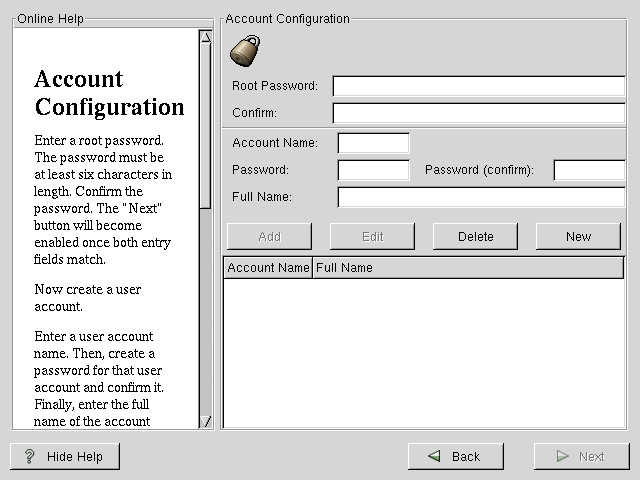
Task: Click the Root Password input field
Action: pos(478,86)
